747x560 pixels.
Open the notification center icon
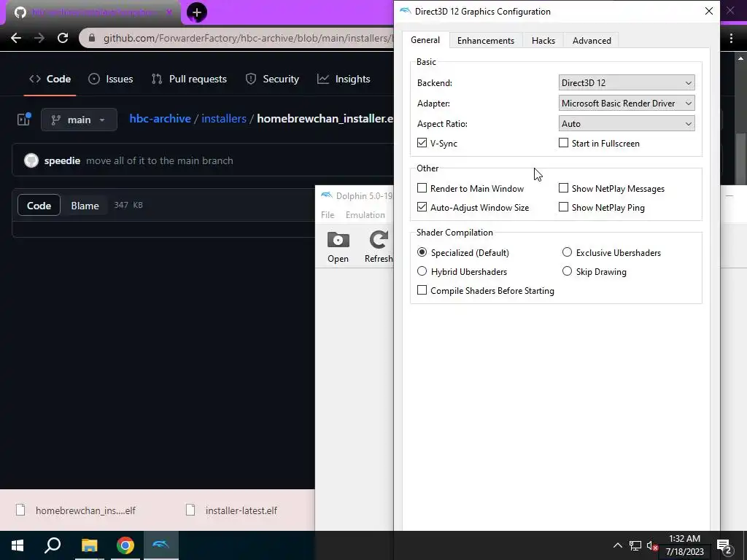(724, 545)
